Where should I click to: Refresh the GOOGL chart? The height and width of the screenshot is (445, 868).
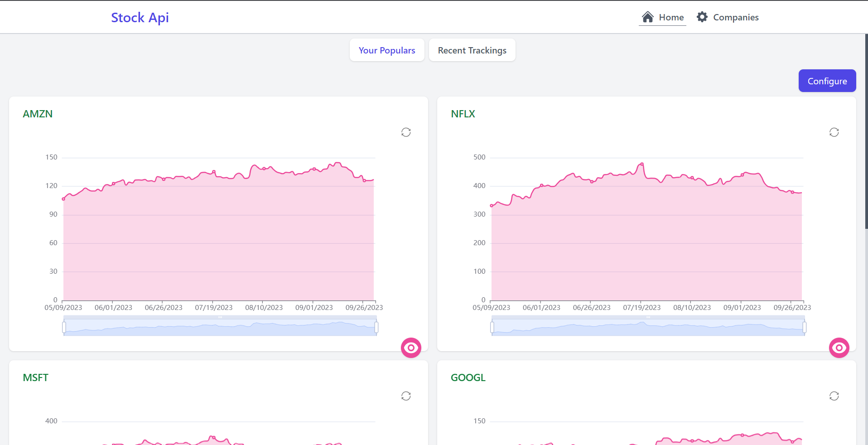click(834, 396)
